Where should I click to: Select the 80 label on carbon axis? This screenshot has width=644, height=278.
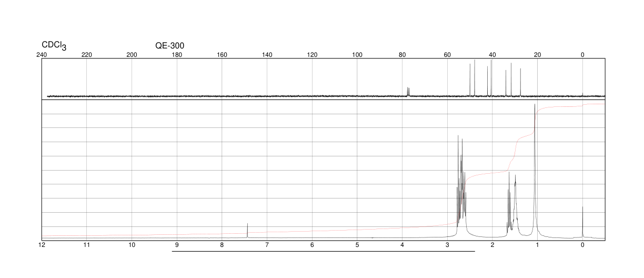pos(402,55)
